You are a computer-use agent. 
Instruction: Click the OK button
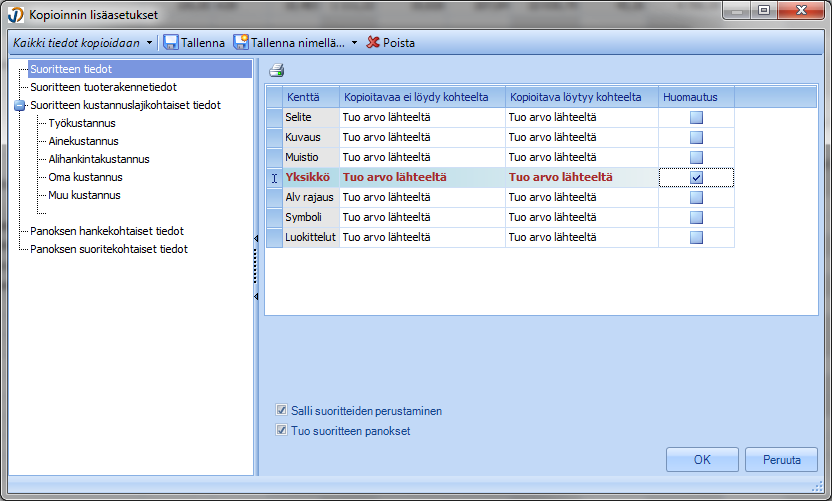click(x=702, y=460)
